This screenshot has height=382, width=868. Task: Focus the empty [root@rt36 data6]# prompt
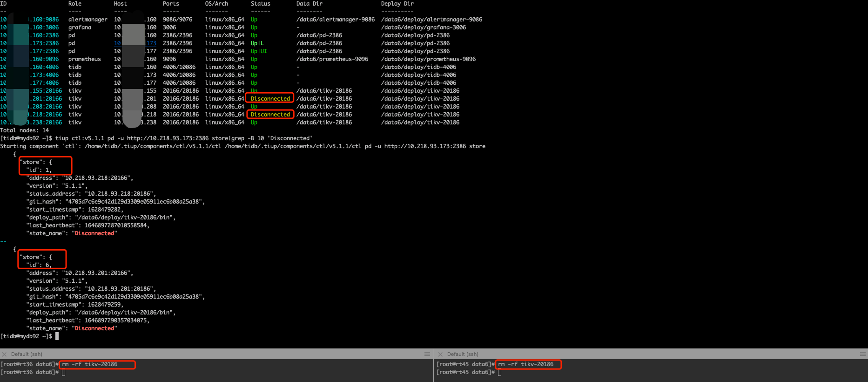[x=63, y=372]
